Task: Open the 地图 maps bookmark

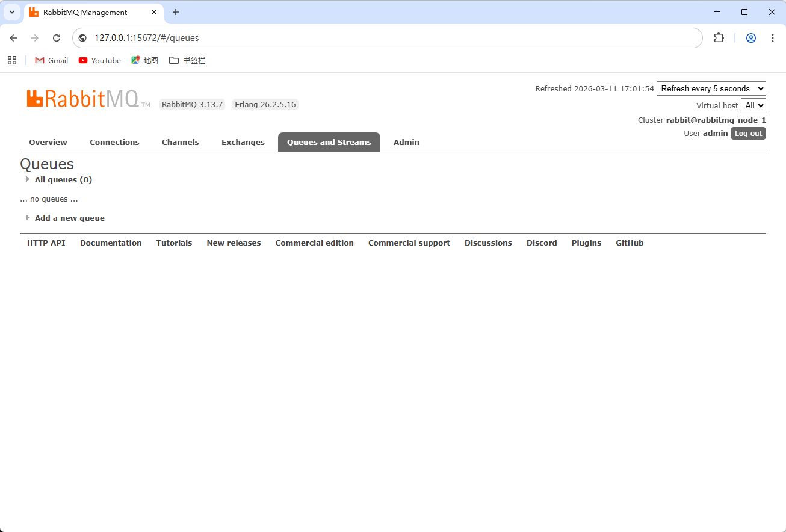Action: tap(145, 60)
